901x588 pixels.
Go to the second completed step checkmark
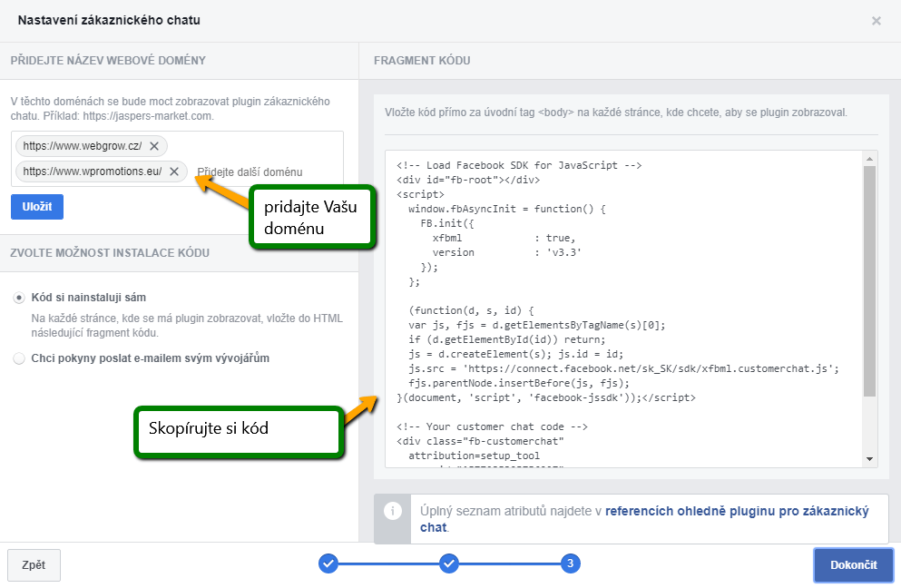[449, 563]
